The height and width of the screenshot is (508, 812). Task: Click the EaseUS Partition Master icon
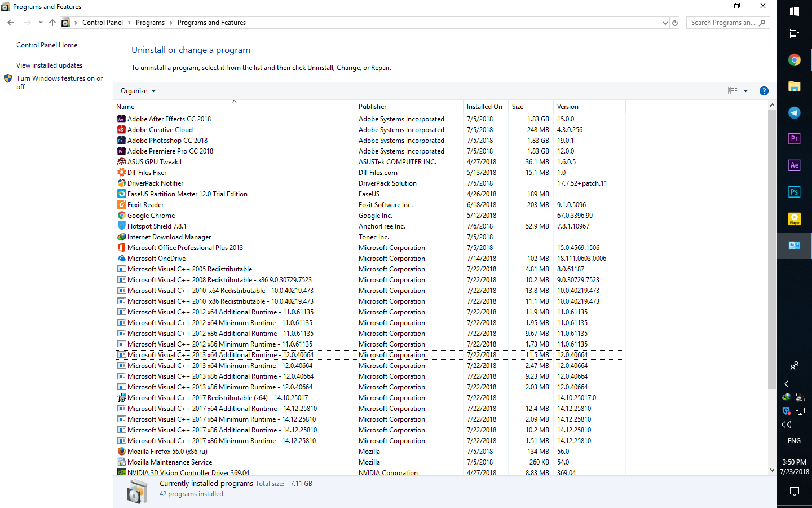click(121, 194)
